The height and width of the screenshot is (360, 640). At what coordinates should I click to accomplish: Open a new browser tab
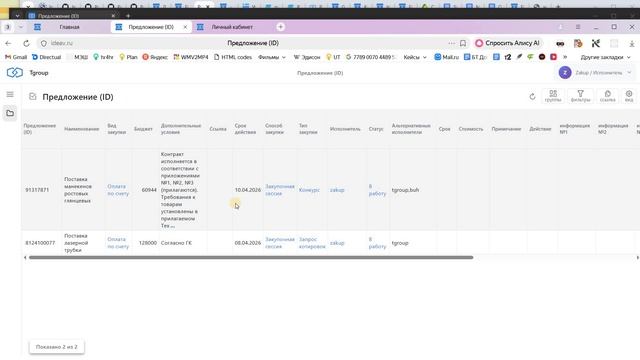click(280, 27)
